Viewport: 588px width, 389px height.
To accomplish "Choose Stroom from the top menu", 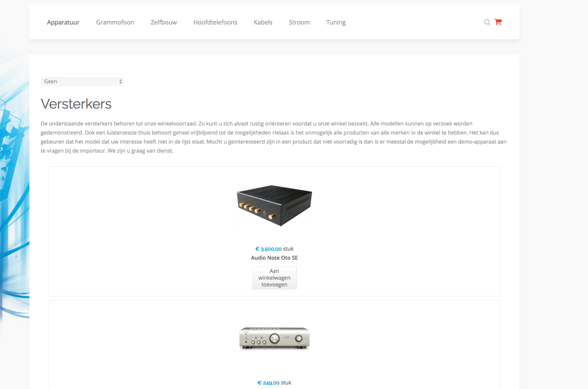I will click(299, 22).
